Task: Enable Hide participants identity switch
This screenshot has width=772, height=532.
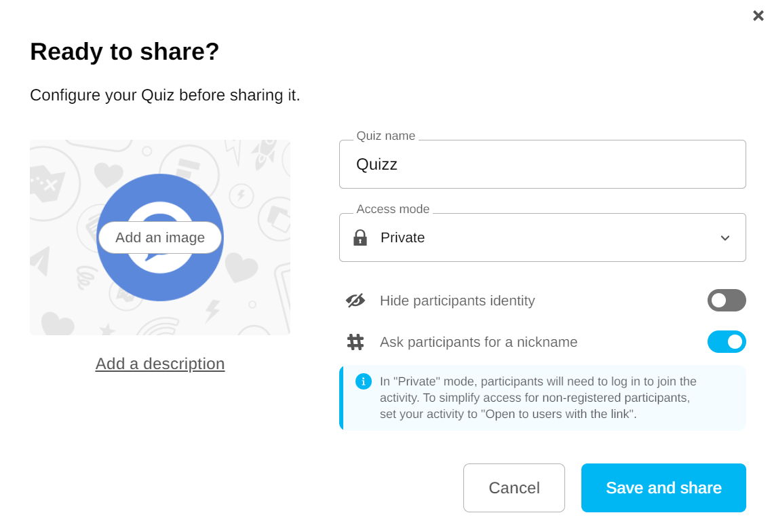Action: (727, 301)
